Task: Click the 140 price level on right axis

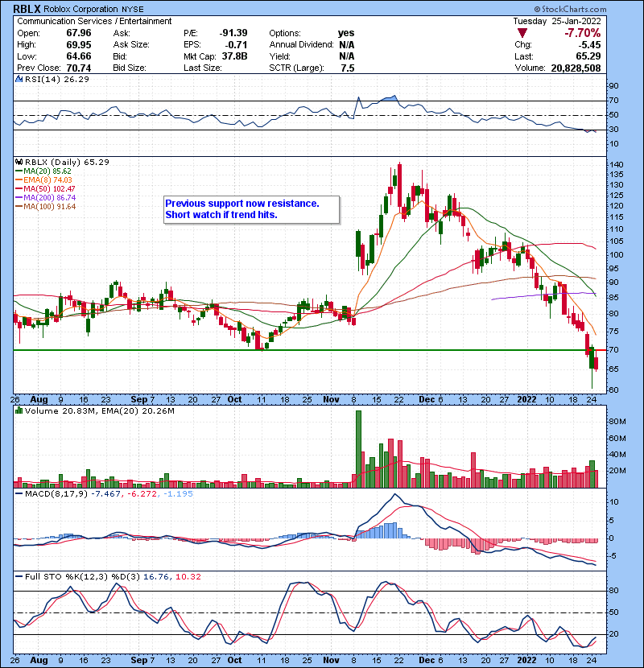Action: coord(617,165)
